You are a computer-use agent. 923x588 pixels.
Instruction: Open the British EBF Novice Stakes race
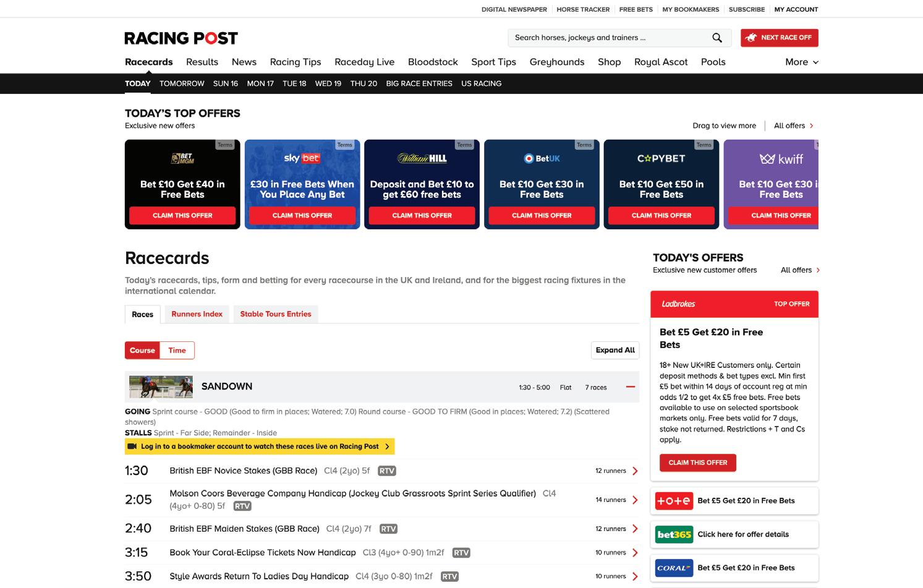coord(244,471)
